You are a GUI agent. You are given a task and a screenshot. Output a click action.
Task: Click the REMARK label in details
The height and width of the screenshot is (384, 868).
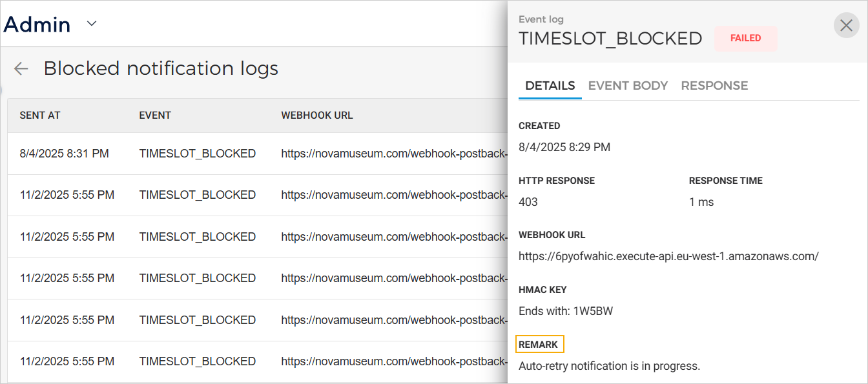click(x=539, y=345)
